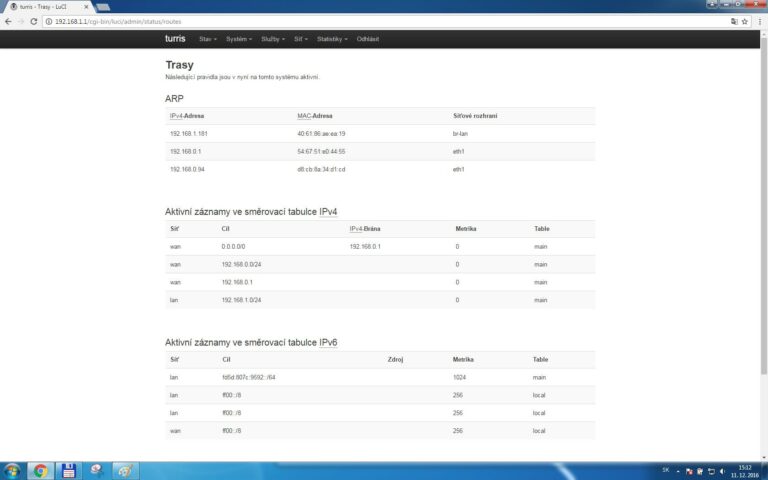The height and width of the screenshot is (480, 768).
Task: Click the br-lan interface cell
Action: (460, 134)
